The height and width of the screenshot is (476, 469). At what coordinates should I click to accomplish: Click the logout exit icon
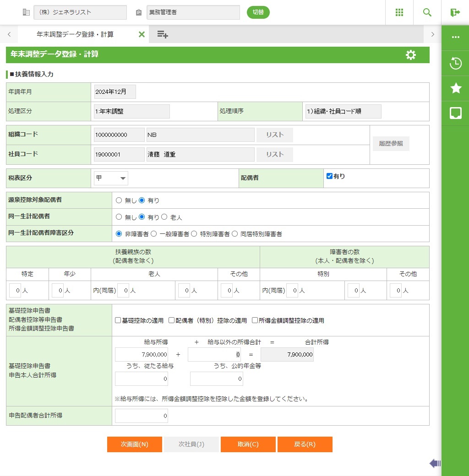[455, 12]
